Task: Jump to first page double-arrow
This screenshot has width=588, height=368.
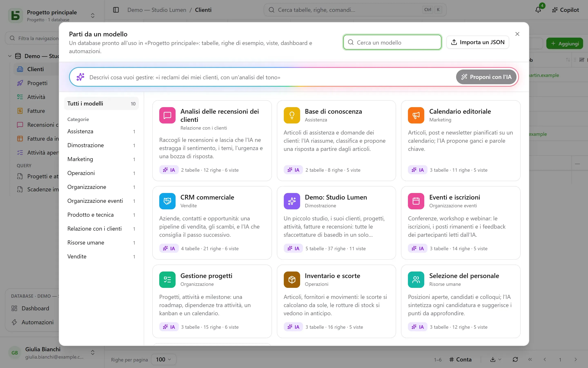Action: tap(530, 359)
